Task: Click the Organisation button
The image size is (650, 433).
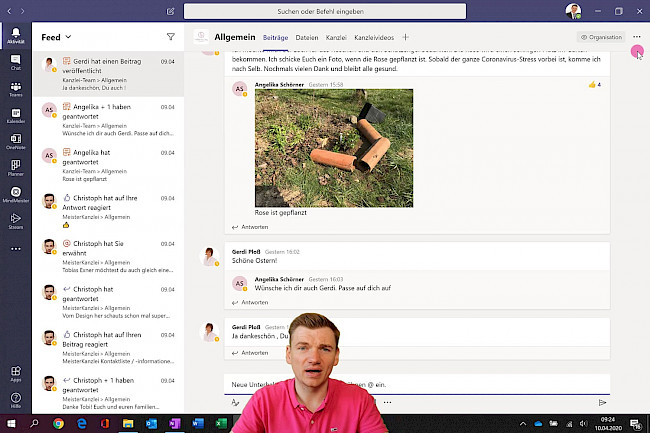Action: pos(600,37)
